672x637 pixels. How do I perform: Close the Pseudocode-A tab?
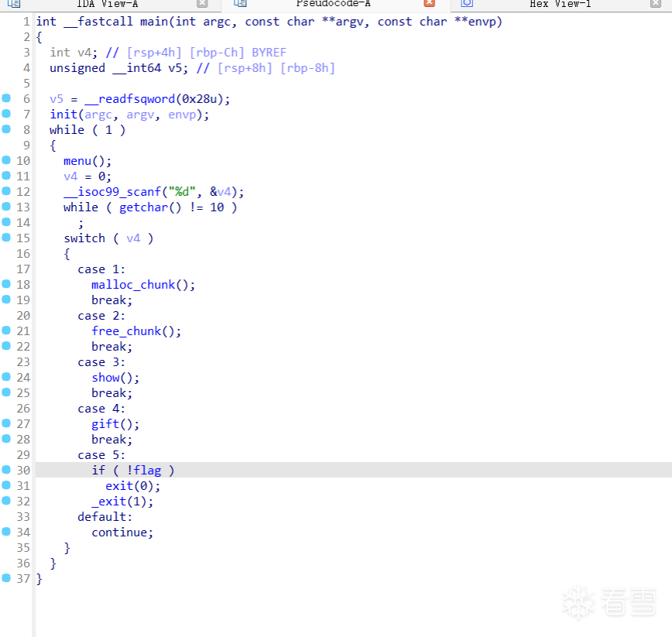coord(430,3)
